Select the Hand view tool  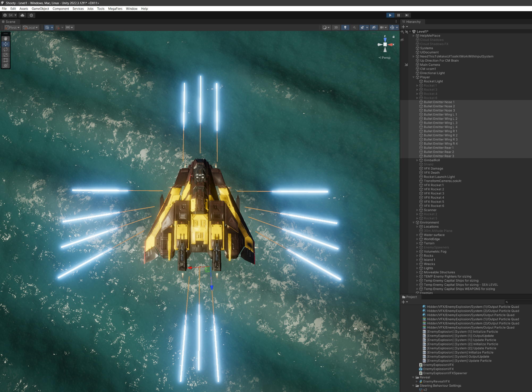6,39
